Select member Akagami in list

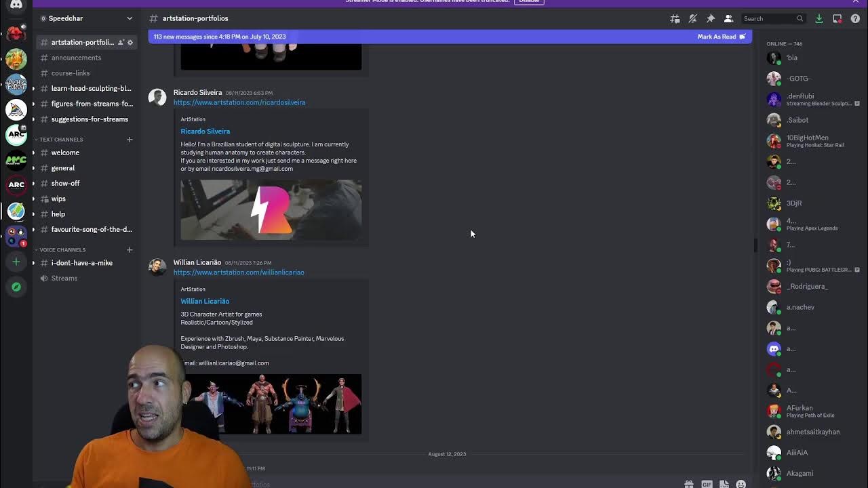(812, 473)
